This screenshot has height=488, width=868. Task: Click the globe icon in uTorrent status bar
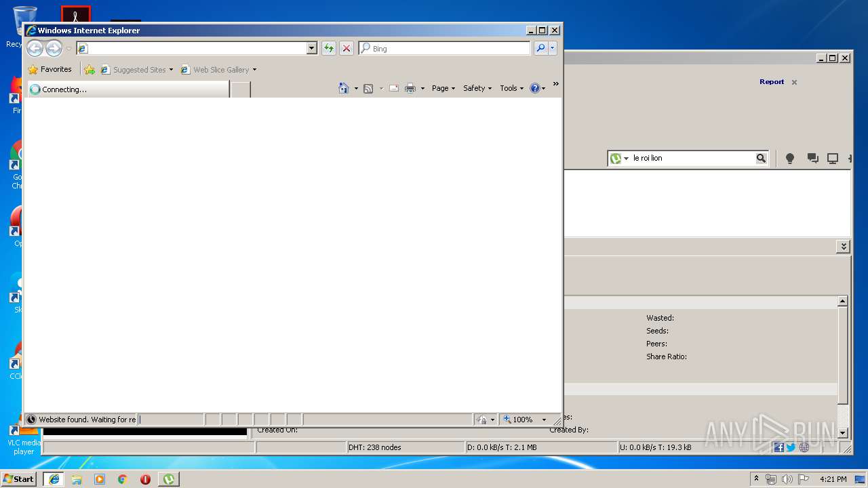pos(804,447)
